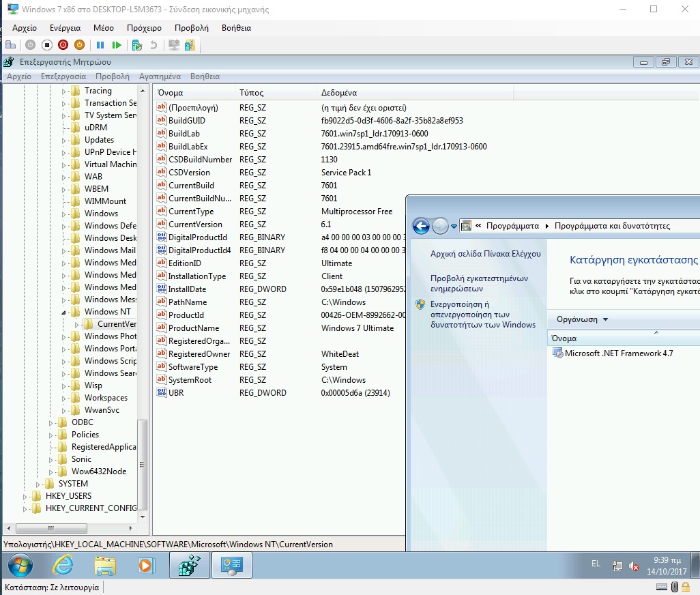Click the enhanced session icon at toolbar end
Viewport: 700px width, 595px height.
[190, 45]
